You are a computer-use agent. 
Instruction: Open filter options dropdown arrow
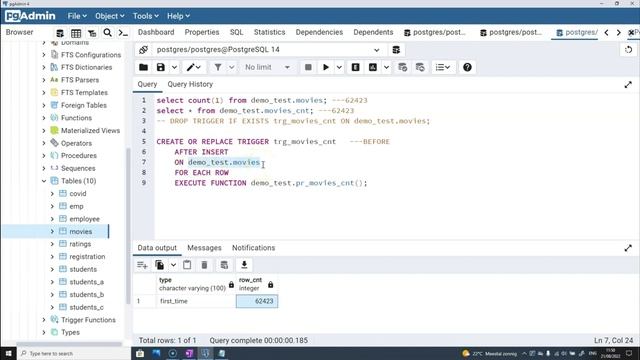tap(231, 67)
